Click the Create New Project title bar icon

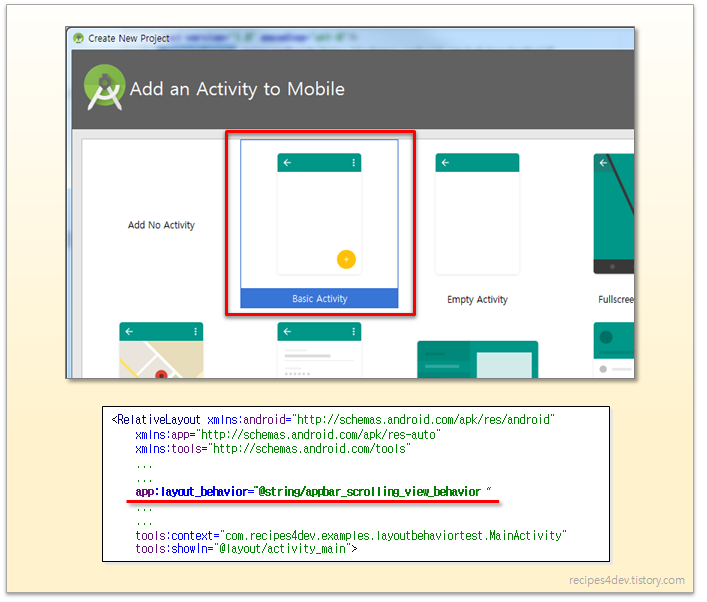[x=78, y=38]
